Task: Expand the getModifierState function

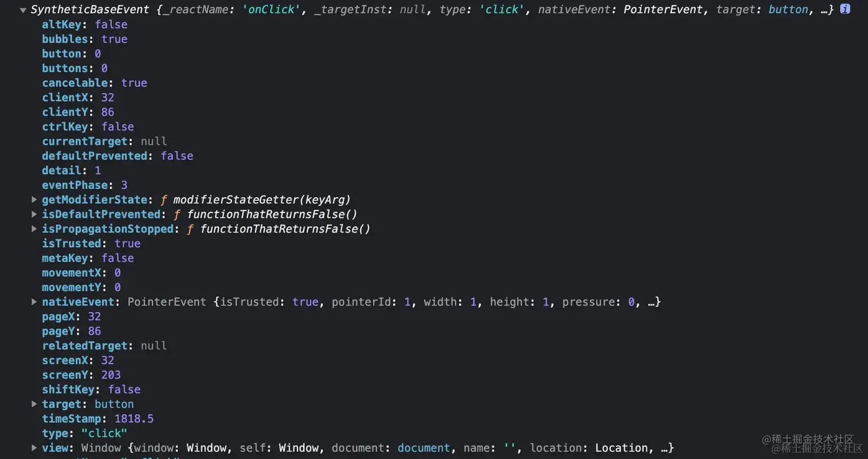Action: click(x=34, y=199)
